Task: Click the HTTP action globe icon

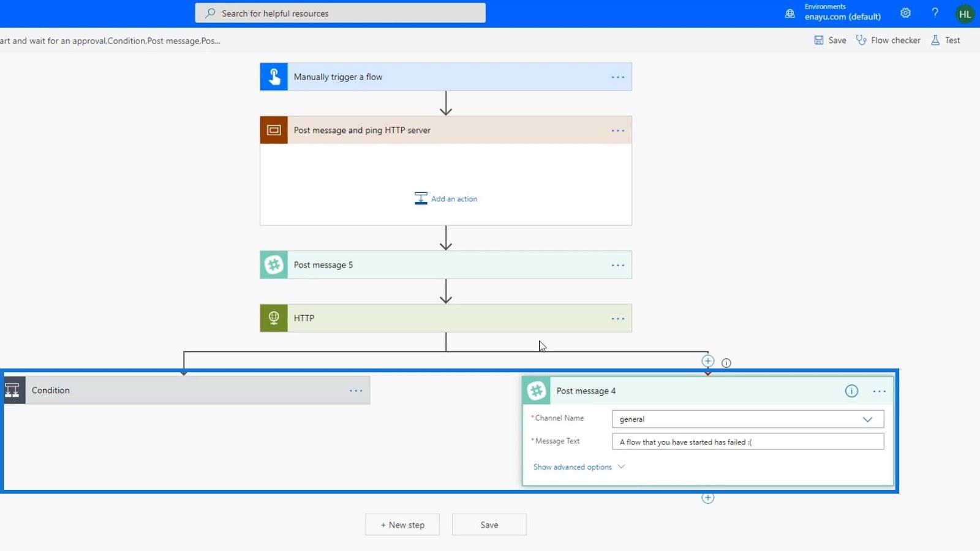Action: [274, 318]
